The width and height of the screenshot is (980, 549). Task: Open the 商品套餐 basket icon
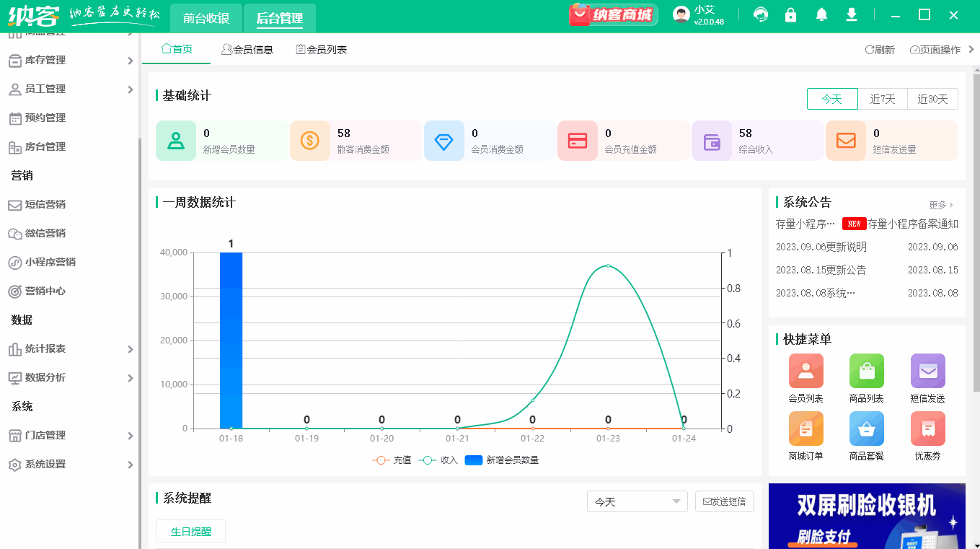click(866, 429)
